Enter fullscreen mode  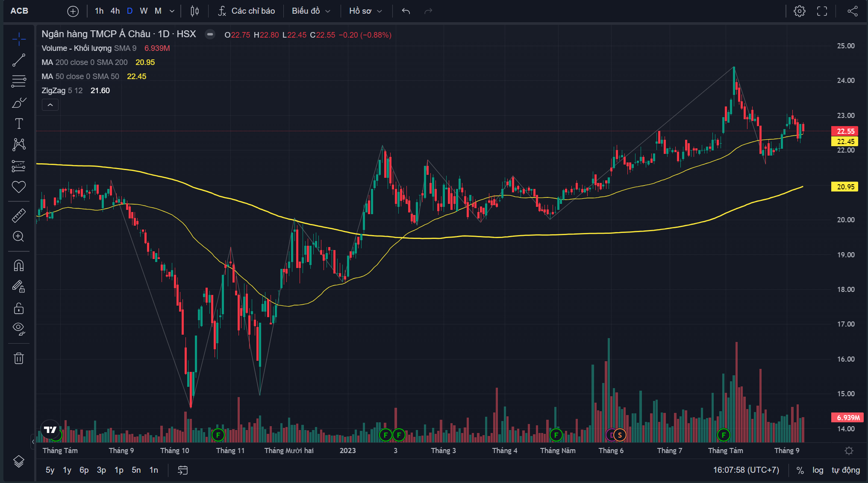(822, 11)
